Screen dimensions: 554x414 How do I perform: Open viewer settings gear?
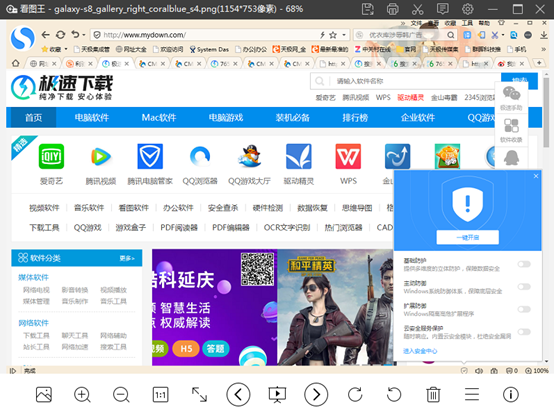467,9
